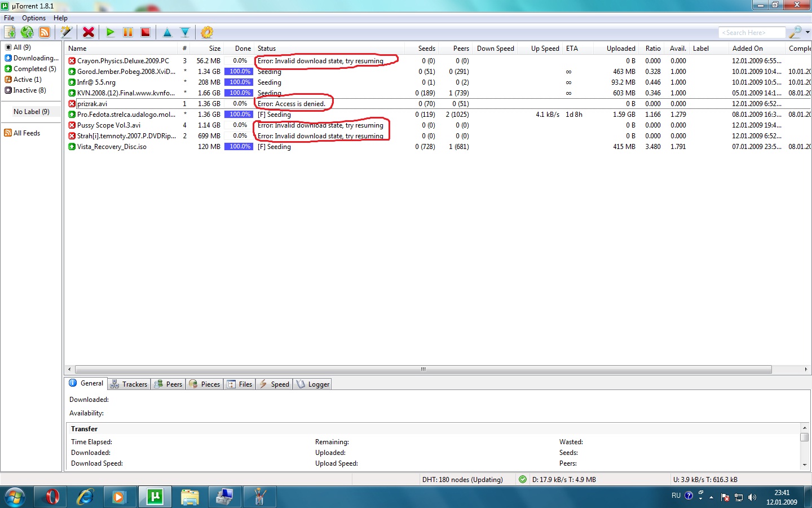The width and height of the screenshot is (812, 508).
Task: Click the 100.0% progress bar of Vista_Recovery_Disc.iso
Action: click(x=239, y=147)
